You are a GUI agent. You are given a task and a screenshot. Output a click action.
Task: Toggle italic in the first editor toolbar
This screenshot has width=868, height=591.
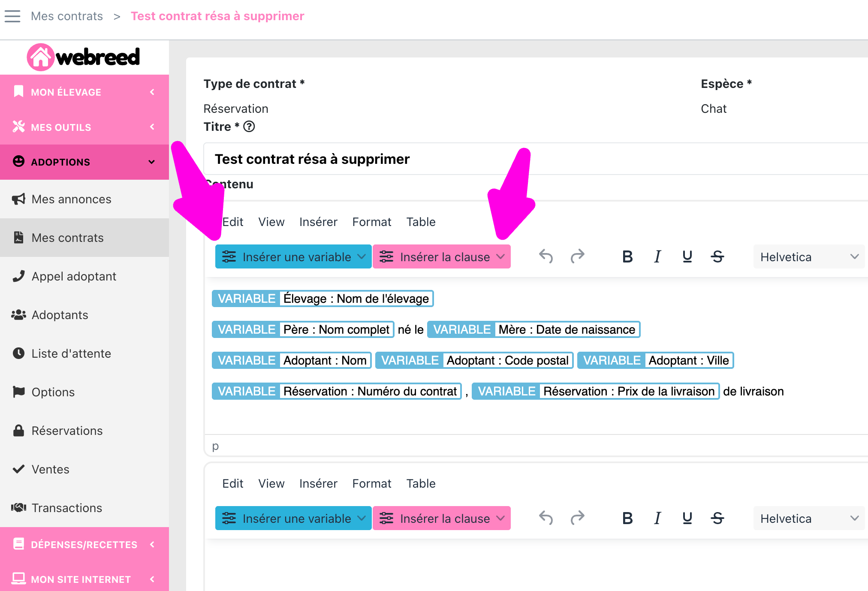coord(657,256)
